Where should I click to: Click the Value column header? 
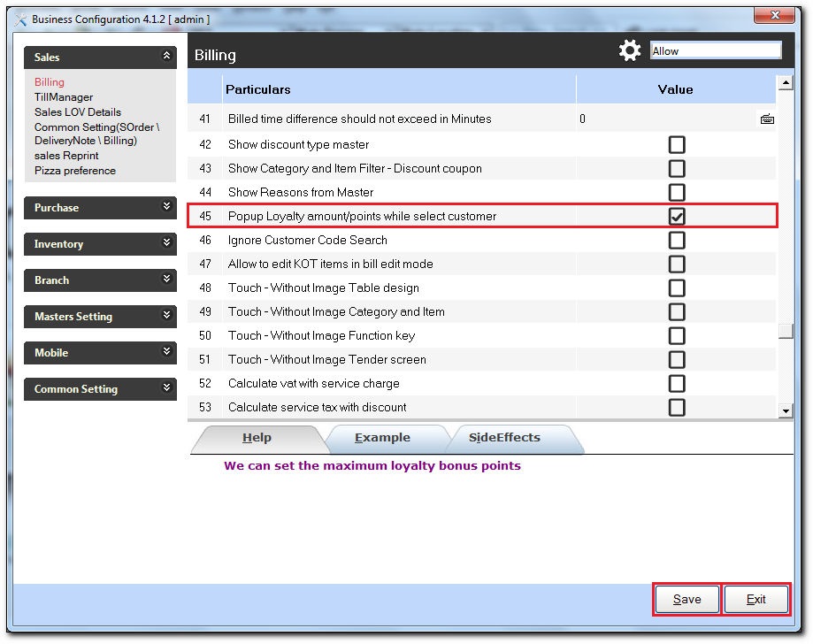tap(676, 89)
